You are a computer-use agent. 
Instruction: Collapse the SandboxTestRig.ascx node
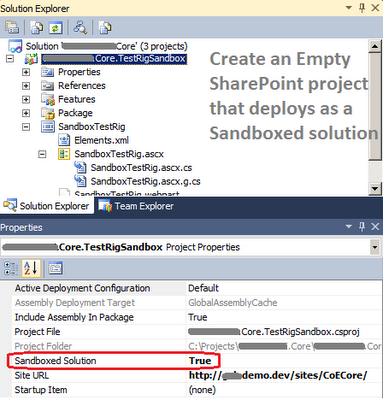[42, 154]
